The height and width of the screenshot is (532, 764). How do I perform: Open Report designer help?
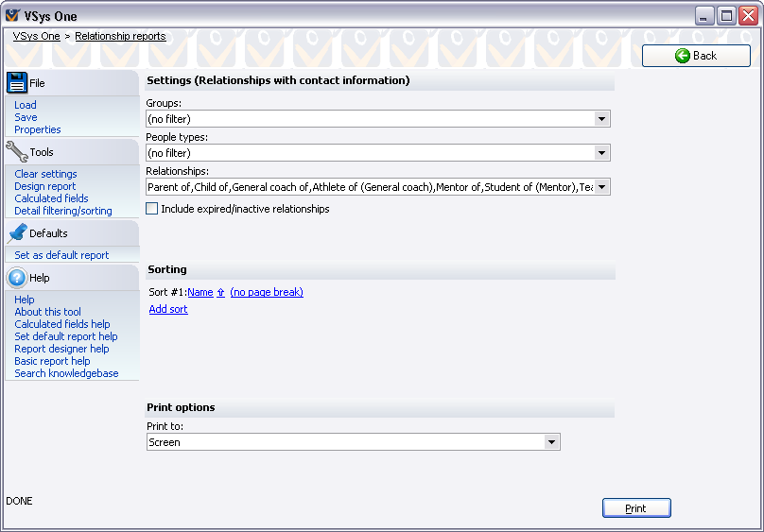coord(61,349)
